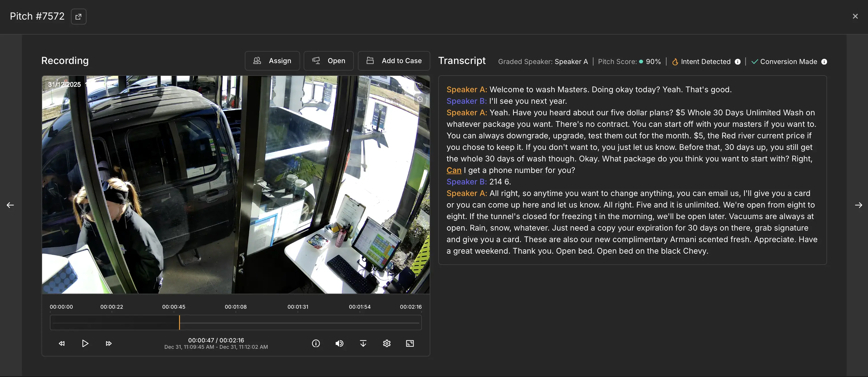
Task: Download the recording
Action: pyautogui.click(x=363, y=343)
